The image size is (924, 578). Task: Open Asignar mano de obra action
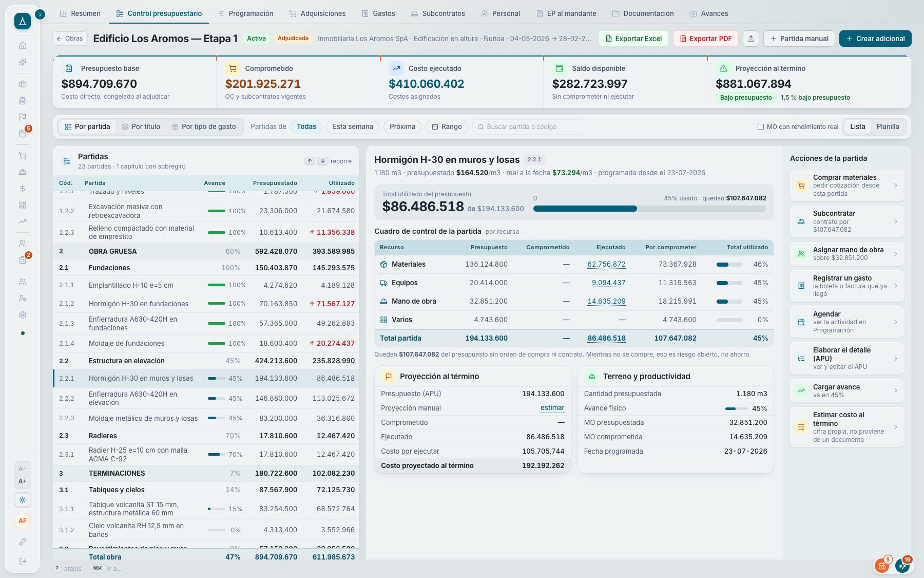846,254
